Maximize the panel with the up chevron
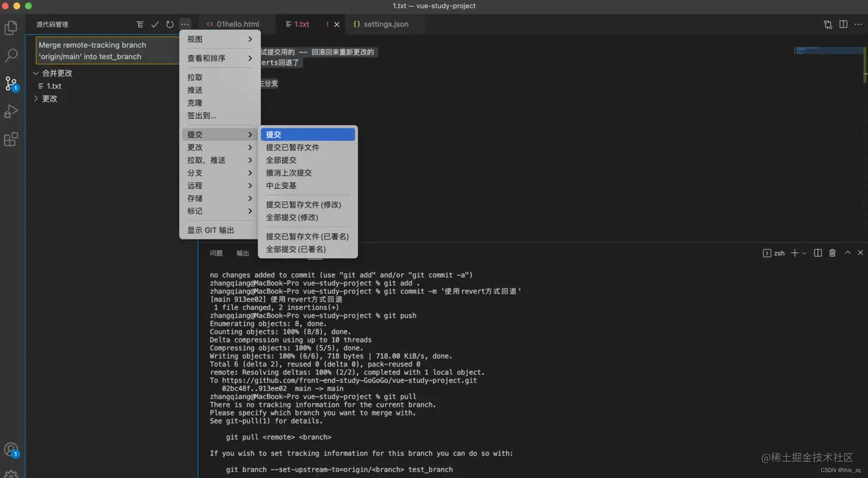Image resolution: width=868 pixels, height=478 pixels. click(x=847, y=253)
